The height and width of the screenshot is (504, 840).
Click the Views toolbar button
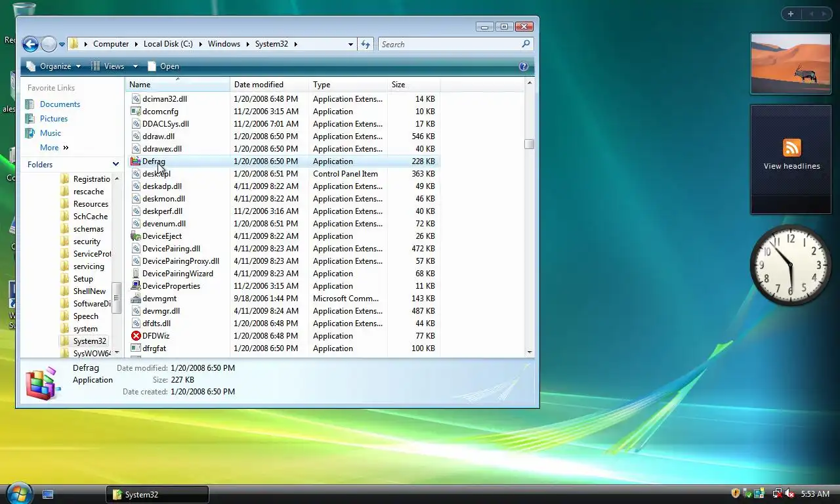pos(108,66)
